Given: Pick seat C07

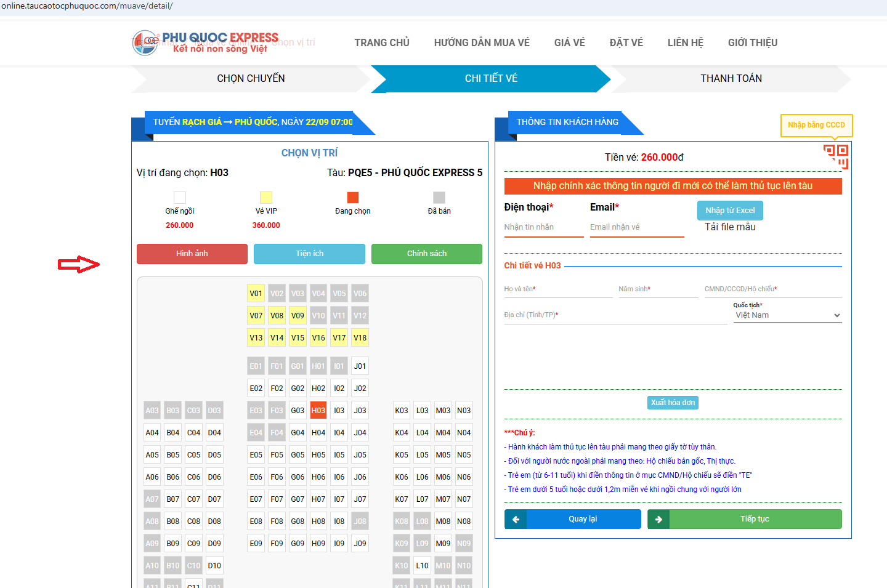Looking at the screenshot, I should [193, 499].
